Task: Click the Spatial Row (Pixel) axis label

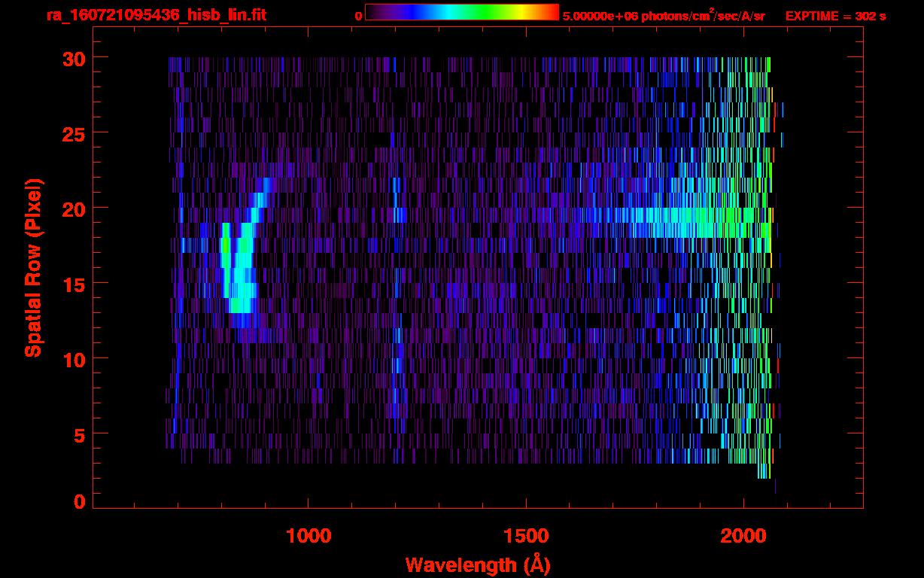Action: coord(33,267)
